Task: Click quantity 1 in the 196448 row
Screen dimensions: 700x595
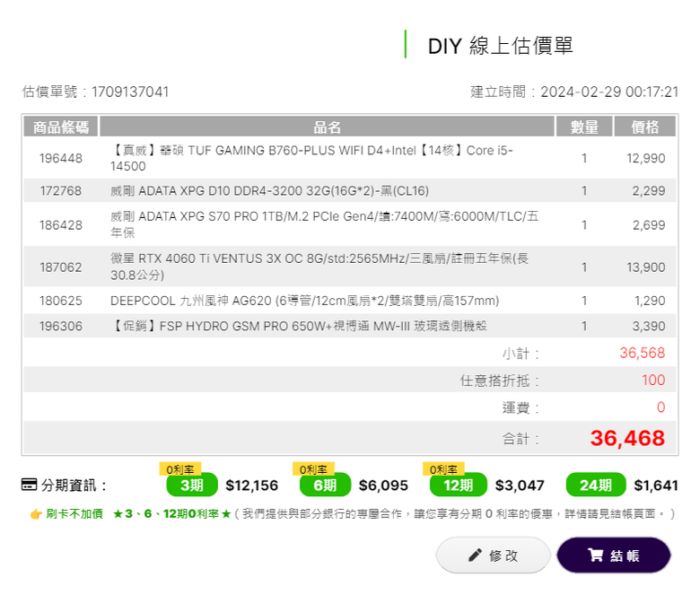Action: 584,159
